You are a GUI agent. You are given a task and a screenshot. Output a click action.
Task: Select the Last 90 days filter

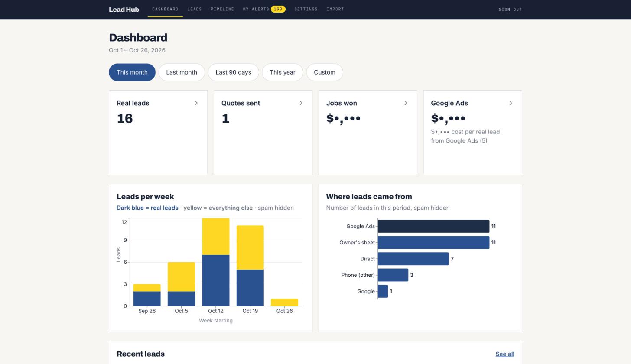point(233,72)
